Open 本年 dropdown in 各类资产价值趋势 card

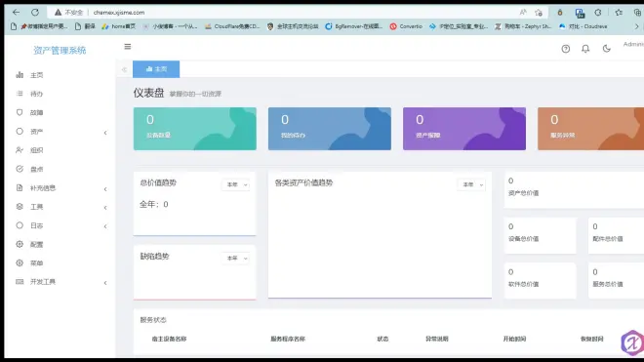[472, 184]
